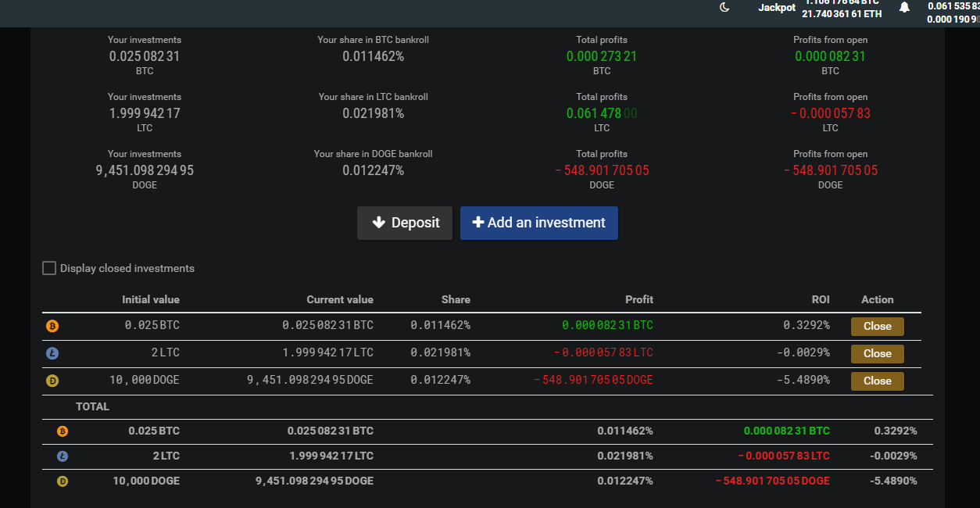Image resolution: width=980 pixels, height=508 pixels.
Task: Click TOTAL section label
Action: pyautogui.click(x=92, y=406)
